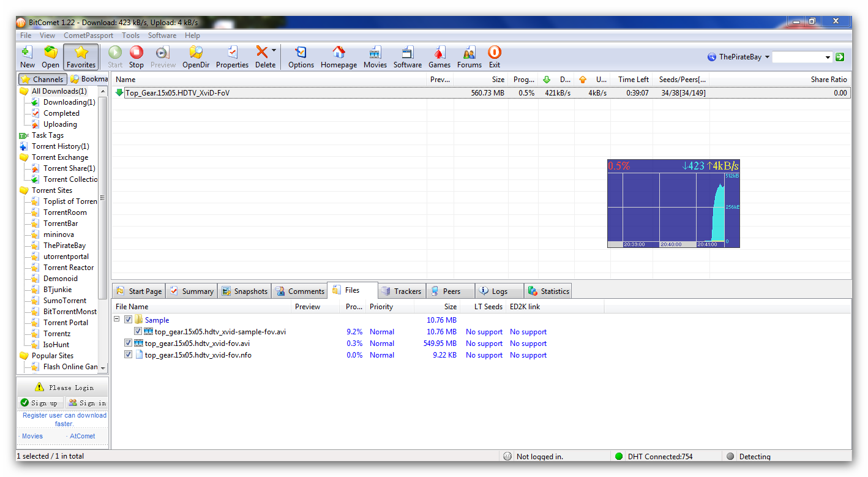Viewport: 868px width, 477px height.
Task: Open the Options settings icon
Action: pyautogui.click(x=301, y=56)
